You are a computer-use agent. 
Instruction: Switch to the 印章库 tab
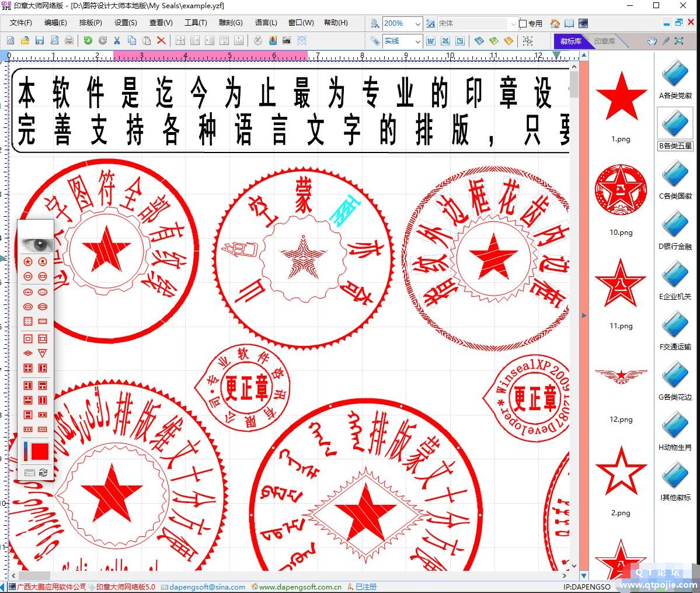click(605, 41)
